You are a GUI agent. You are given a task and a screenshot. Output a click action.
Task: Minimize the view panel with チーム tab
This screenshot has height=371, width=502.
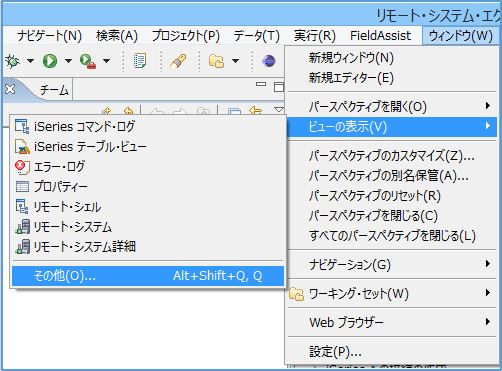tap(261, 84)
